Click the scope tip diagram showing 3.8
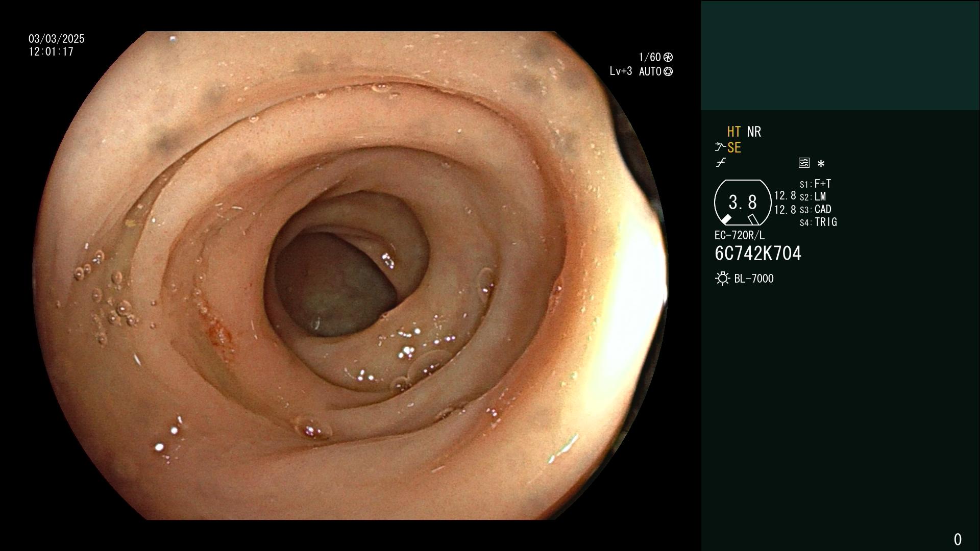Viewport: 980px width, 551px height. click(742, 203)
